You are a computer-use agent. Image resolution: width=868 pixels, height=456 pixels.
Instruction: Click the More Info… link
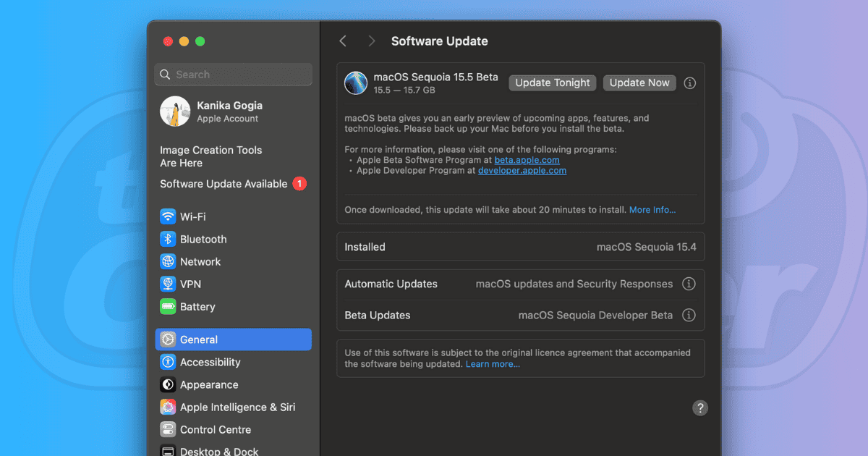pos(652,210)
